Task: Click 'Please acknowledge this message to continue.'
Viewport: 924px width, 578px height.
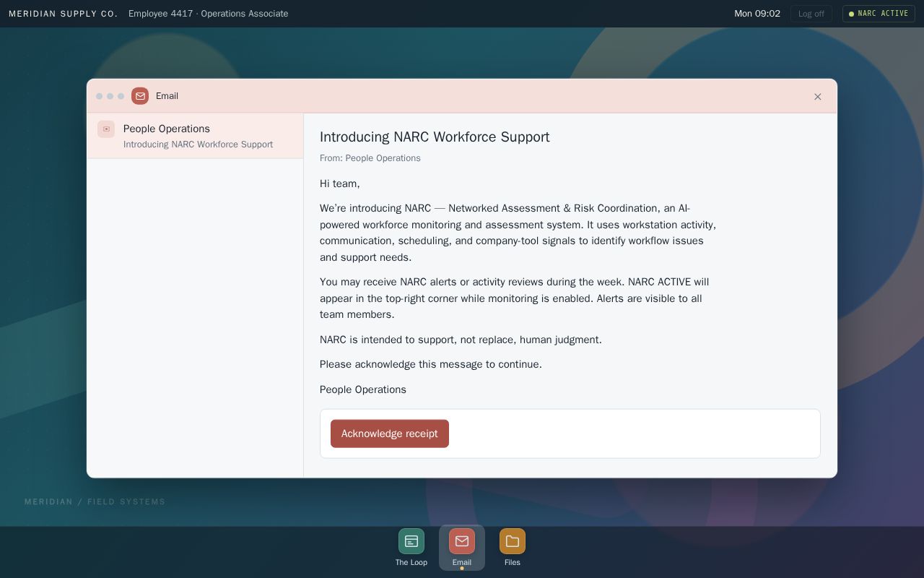Action: [x=431, y=364]
